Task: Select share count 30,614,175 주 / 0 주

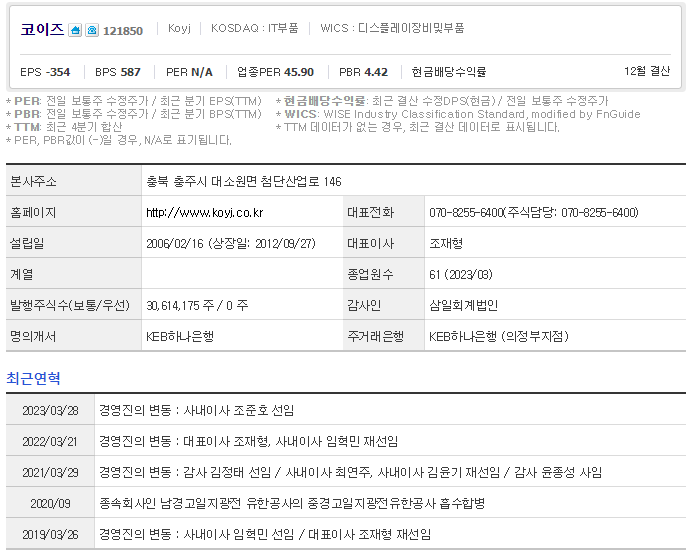Action: pos(197,305)
